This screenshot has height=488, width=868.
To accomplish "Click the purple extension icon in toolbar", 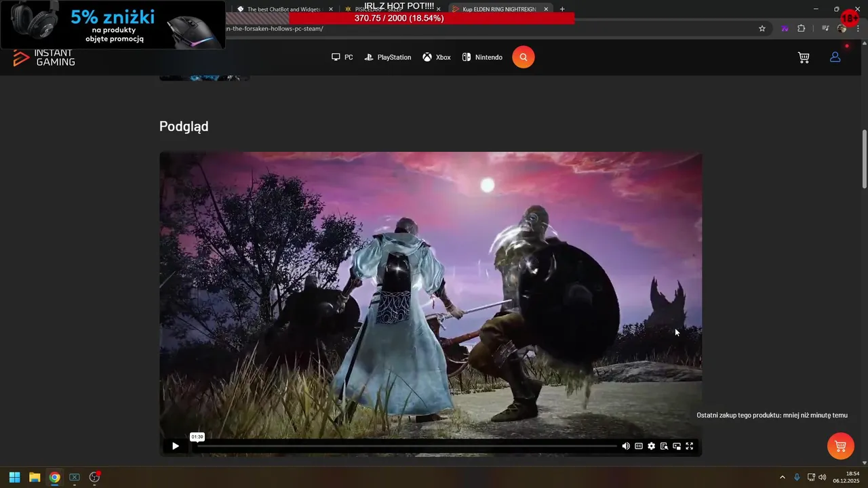I will click(x=785, y=28).
